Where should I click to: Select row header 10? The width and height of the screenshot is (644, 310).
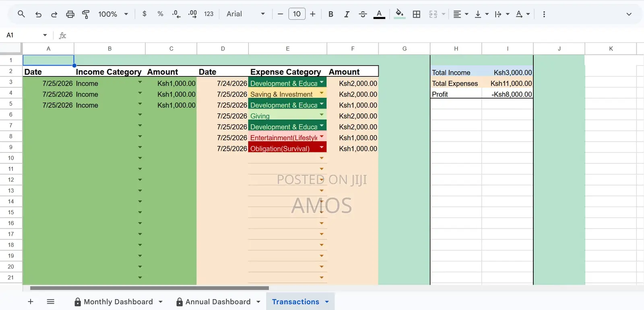click(11, 158)
